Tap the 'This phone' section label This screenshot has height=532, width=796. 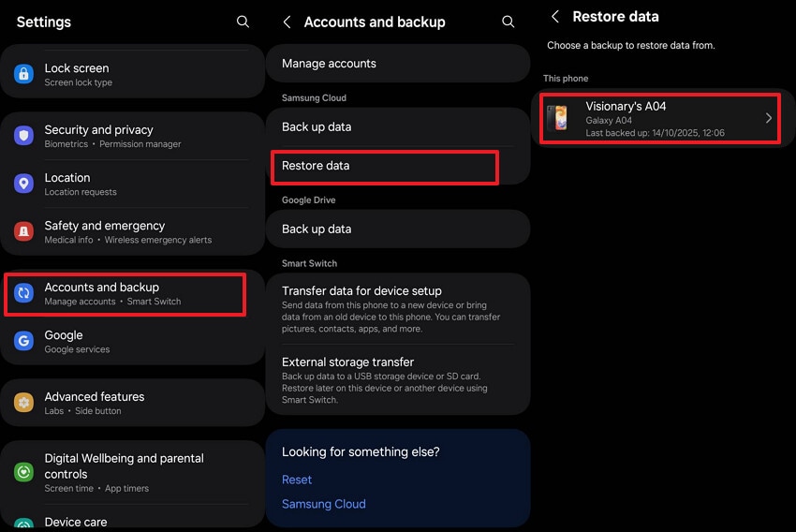(x=566, y=78)
